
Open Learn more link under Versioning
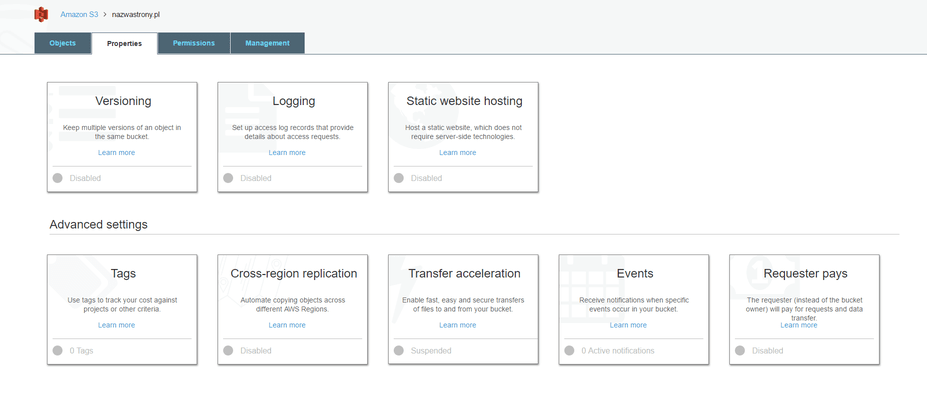pos(116,153)
